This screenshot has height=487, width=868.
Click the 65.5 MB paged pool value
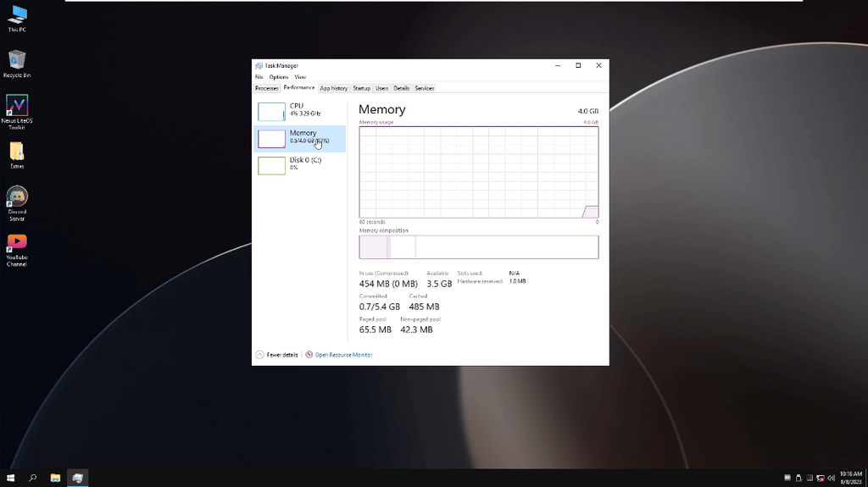click(376, 329)
